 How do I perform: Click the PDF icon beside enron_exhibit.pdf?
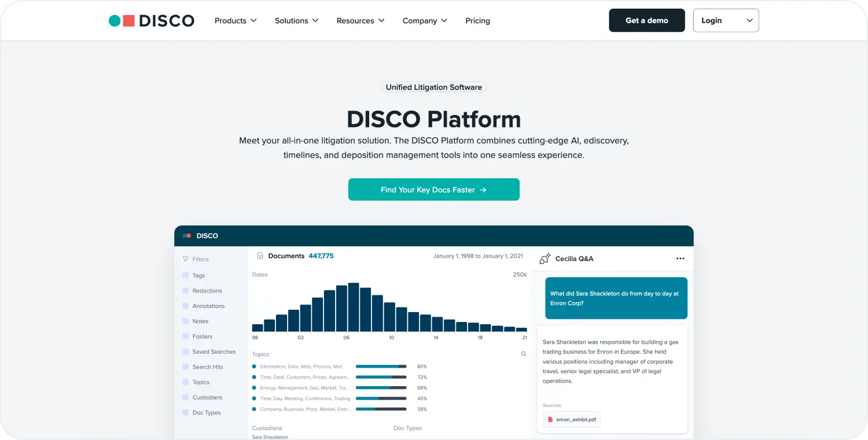(x=550, y=419)
